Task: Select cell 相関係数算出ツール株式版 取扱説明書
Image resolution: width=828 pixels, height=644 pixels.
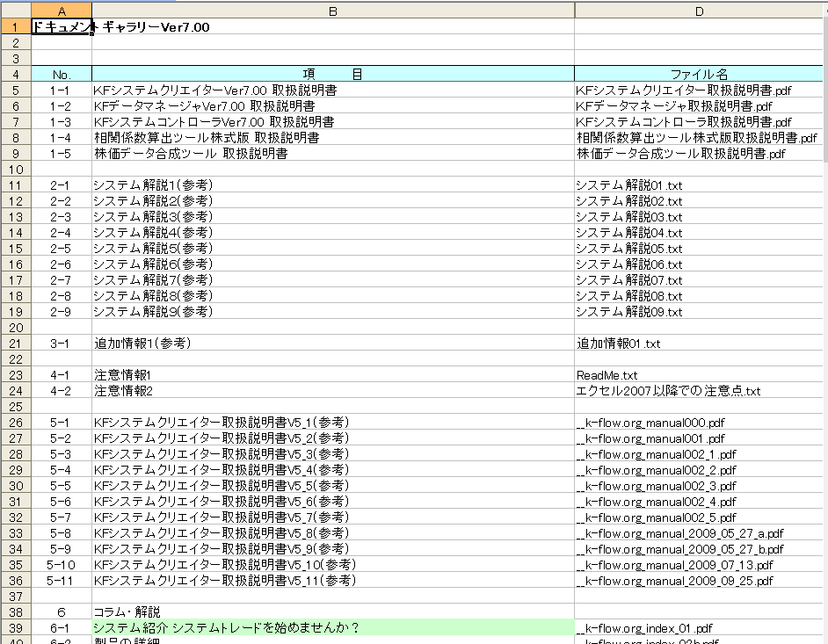Action: pos(332,138)
